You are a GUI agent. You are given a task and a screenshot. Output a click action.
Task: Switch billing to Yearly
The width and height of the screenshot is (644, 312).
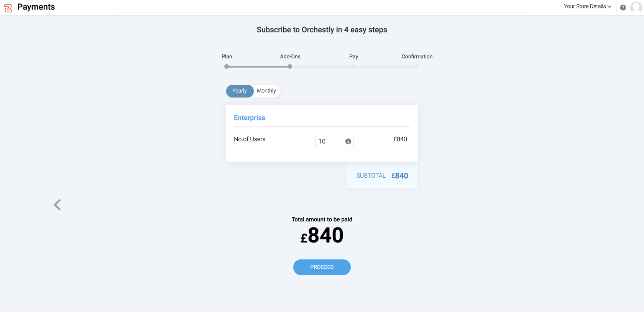[x=240, y=91]
